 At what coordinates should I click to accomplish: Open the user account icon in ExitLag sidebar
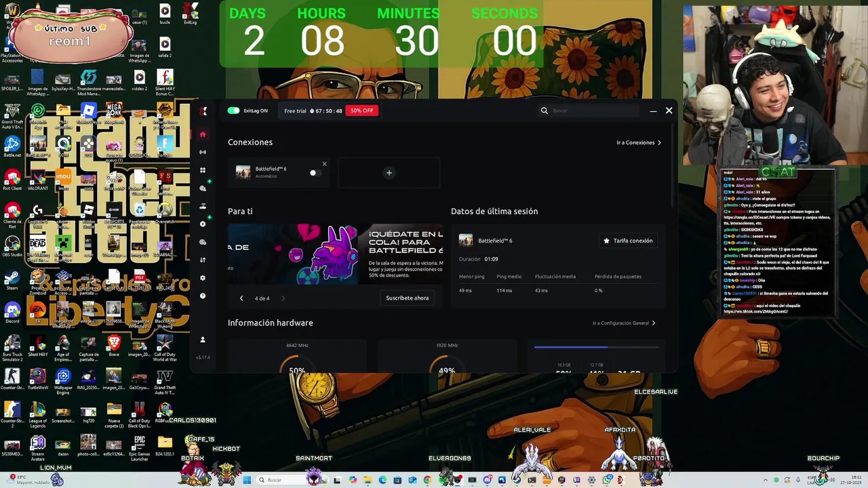(x=202, y=340)
